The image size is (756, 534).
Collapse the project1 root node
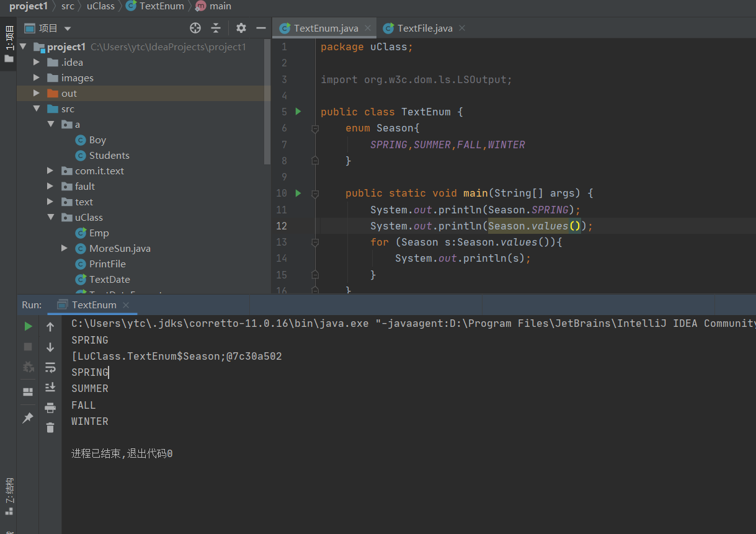24,47
